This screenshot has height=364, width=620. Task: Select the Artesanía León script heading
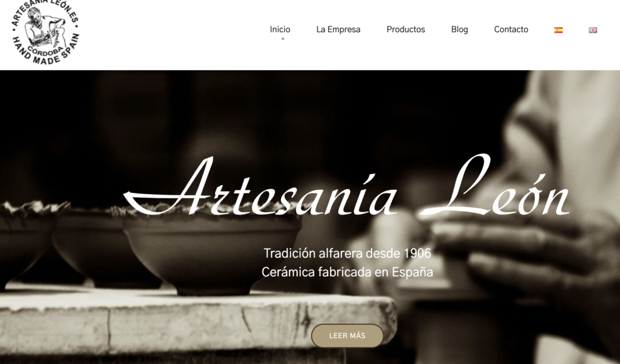346,186
